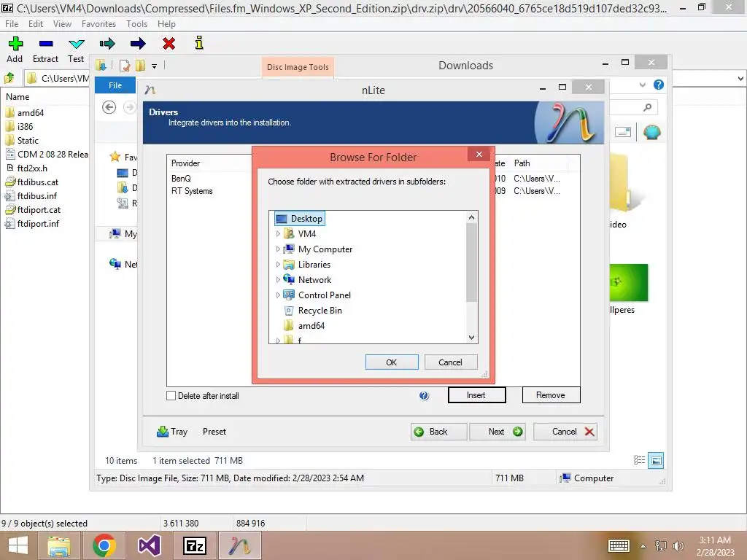Click the nLite help question icon

[424, 396]
